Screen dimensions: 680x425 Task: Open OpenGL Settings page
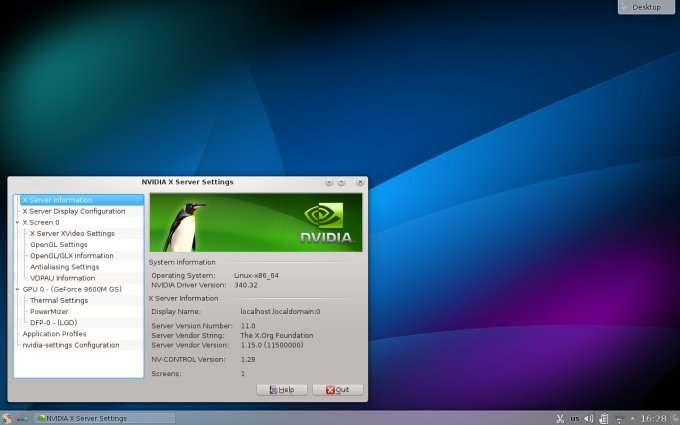coord(59,245)
